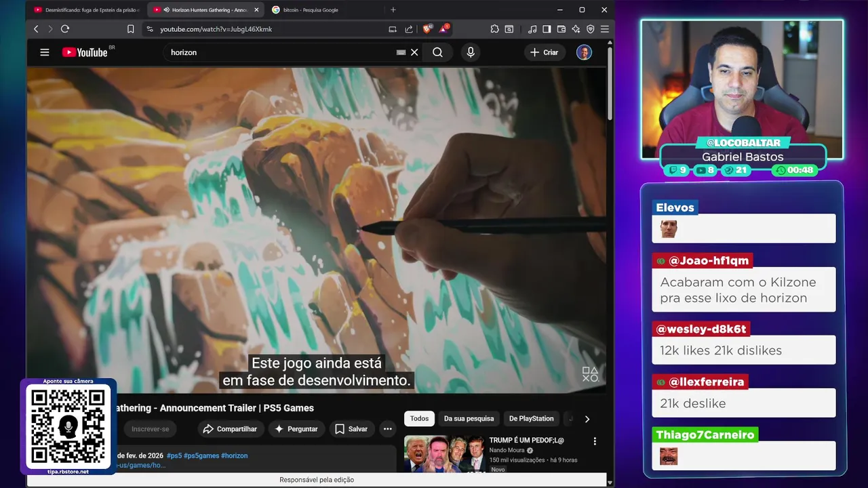Switch to the Desmistificando Epstein tab
The image size is (868, 488).
pos(87,9)
